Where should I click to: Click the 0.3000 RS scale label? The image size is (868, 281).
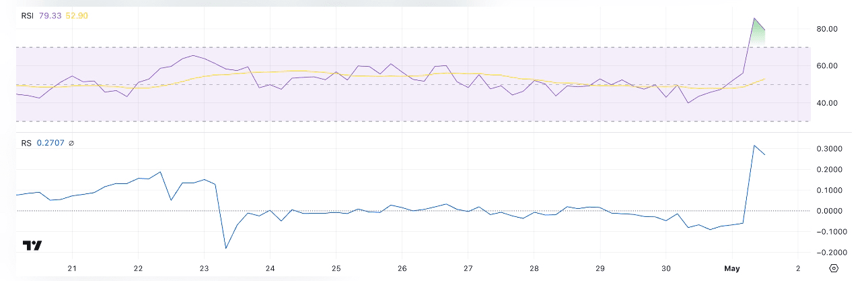coord(828,149)
